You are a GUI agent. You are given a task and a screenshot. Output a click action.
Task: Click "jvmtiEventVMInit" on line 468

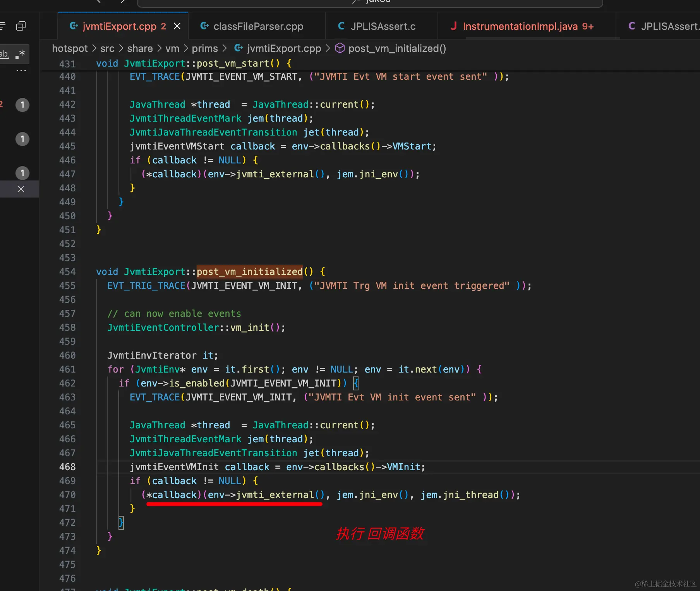pos(174,467)
